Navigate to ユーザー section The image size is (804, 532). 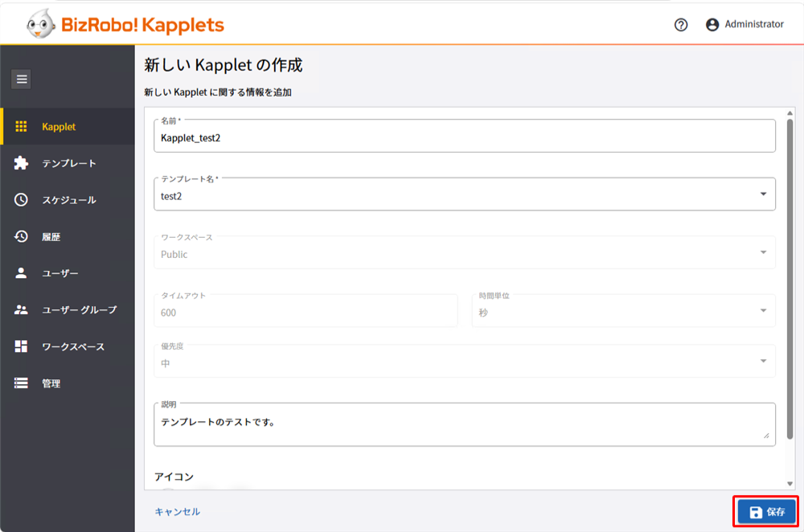[x=68, y=273]
